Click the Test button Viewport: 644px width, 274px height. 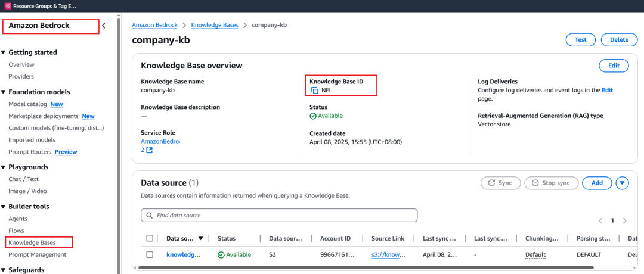click(x=580, y=40)
